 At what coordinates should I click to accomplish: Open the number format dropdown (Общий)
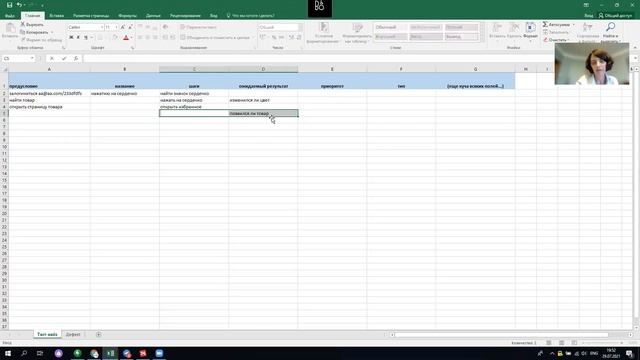(x=300, y=27)
